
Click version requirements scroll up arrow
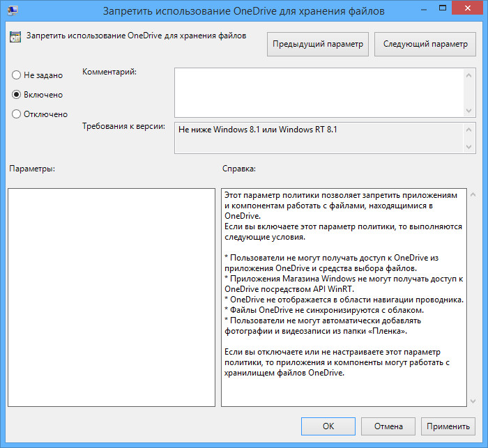tap(469, 130)
